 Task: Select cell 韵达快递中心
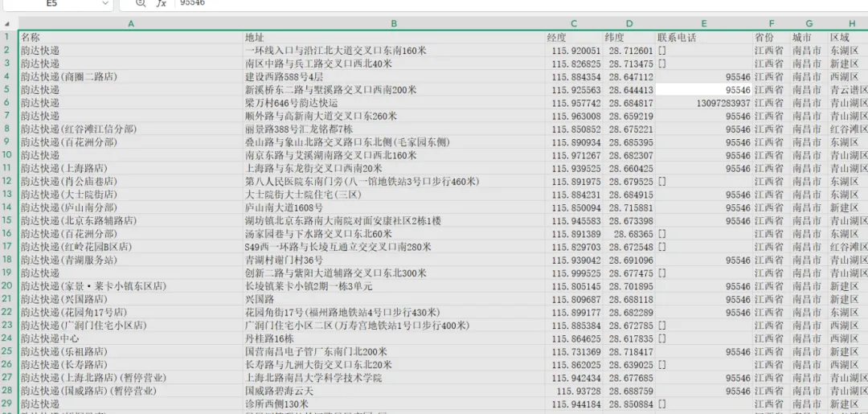click(131, 338)
